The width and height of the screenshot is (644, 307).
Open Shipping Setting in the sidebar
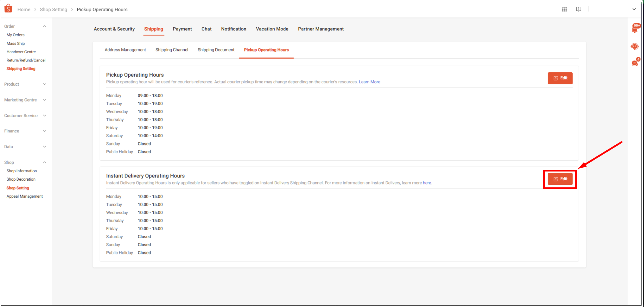click(x=21, y=69)
